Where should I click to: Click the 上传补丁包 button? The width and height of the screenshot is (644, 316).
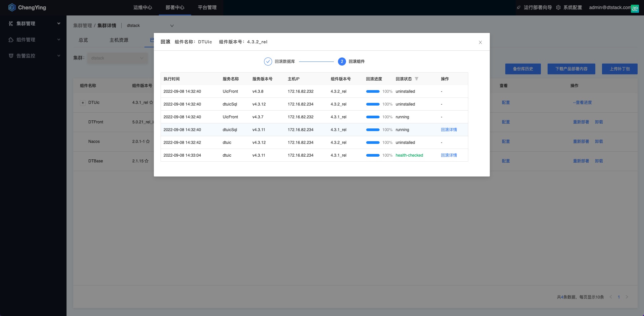[620, 69]
